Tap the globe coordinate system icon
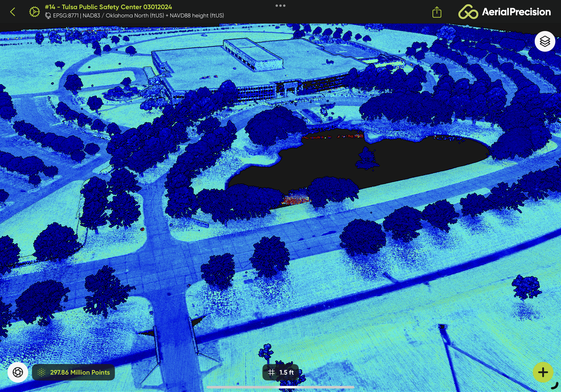561x392 pixels. (48, 16)
